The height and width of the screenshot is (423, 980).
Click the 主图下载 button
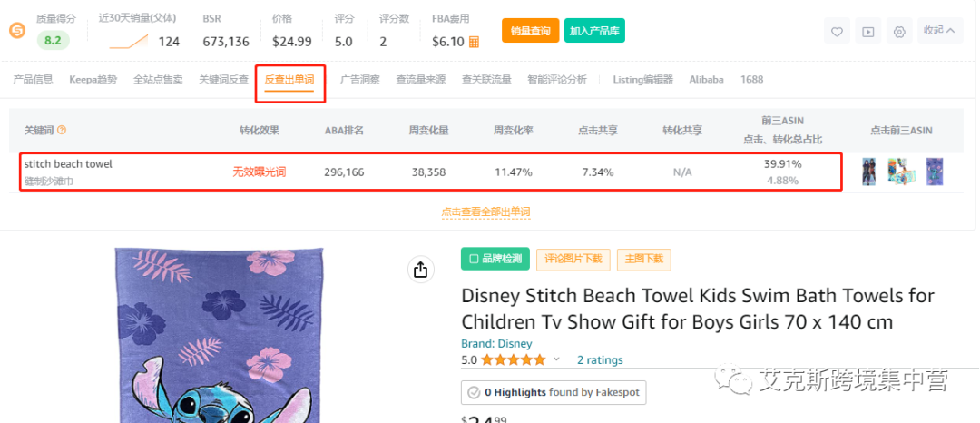(x=643, y=260)
